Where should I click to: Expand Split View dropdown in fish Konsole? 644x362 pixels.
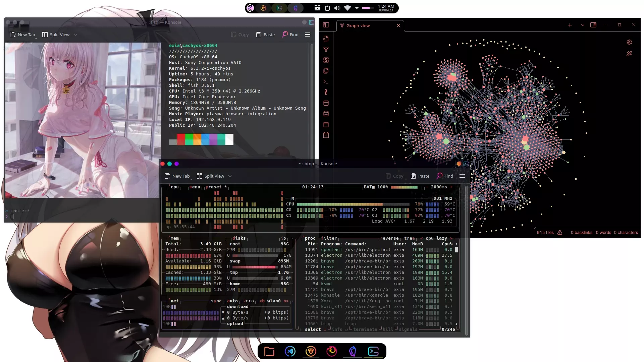[75, 35]
